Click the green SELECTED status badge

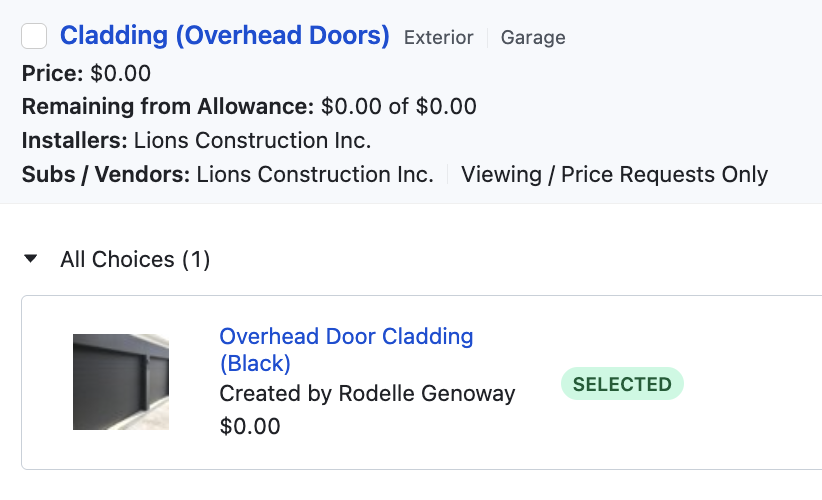[x=622, y=384]
